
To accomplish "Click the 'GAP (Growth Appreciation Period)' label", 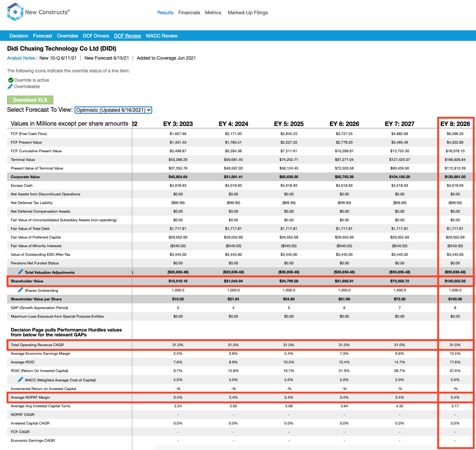I will 39,308.
